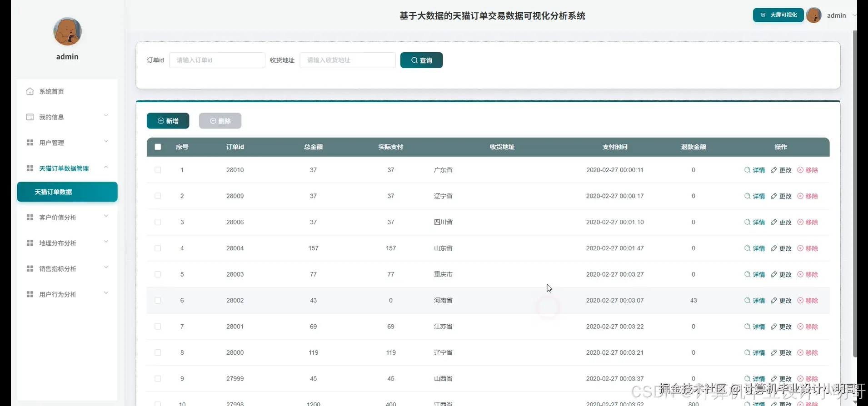Remove order 28010 with 移除
The width and height of the screenshot is (868, 406).
pyautogui.click(x=808, y=170)
